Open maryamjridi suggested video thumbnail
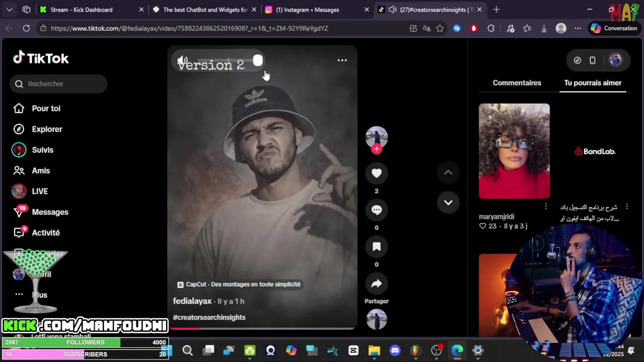This screenshot has width=644, height=362. click(514, 151)
